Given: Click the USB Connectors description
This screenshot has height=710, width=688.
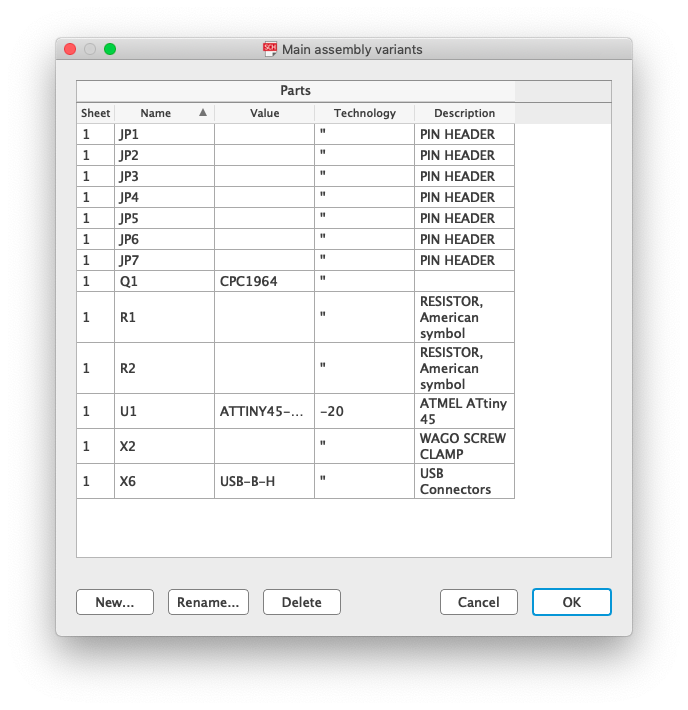Looking at the screenshot, I should click(465, 481).
